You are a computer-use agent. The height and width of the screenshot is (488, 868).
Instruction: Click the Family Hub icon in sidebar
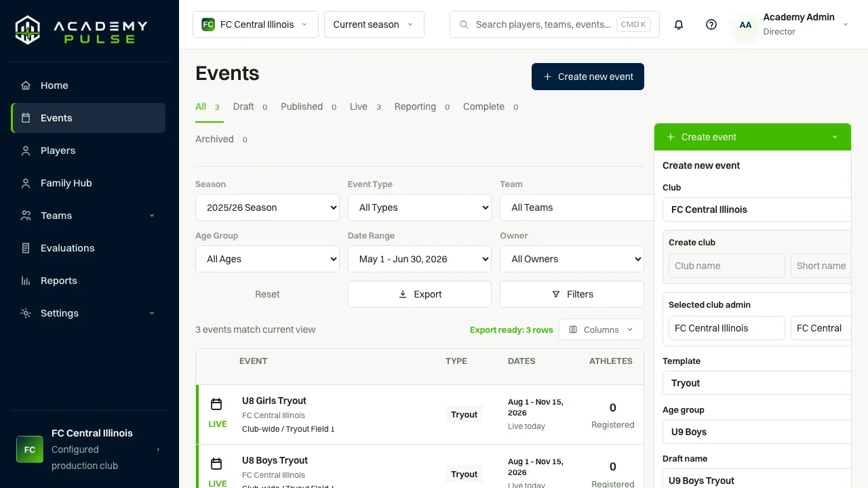[x=26, y=183]
